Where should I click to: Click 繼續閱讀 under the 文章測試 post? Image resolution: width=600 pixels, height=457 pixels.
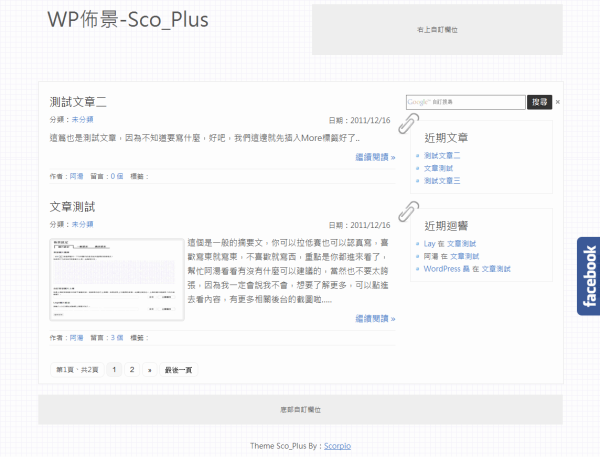[x=375, y=319]
